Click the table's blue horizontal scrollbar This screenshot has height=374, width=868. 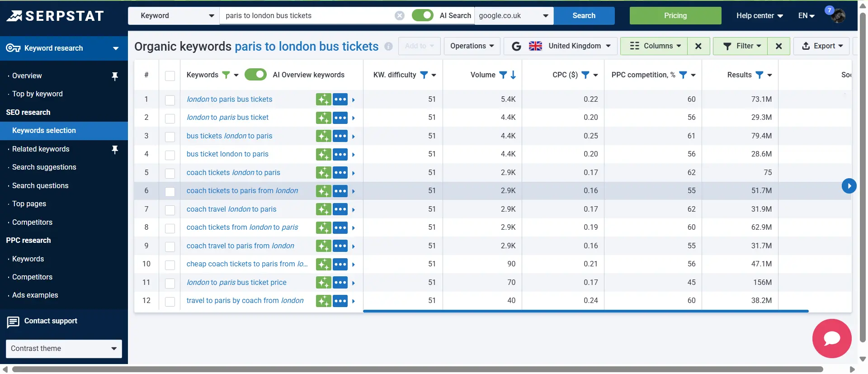[585, 311]
